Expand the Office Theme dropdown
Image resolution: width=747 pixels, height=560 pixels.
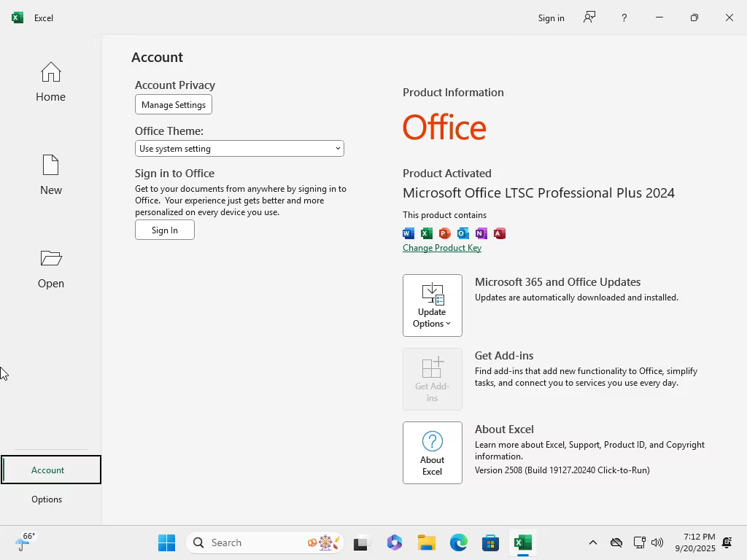coord(239,149)
